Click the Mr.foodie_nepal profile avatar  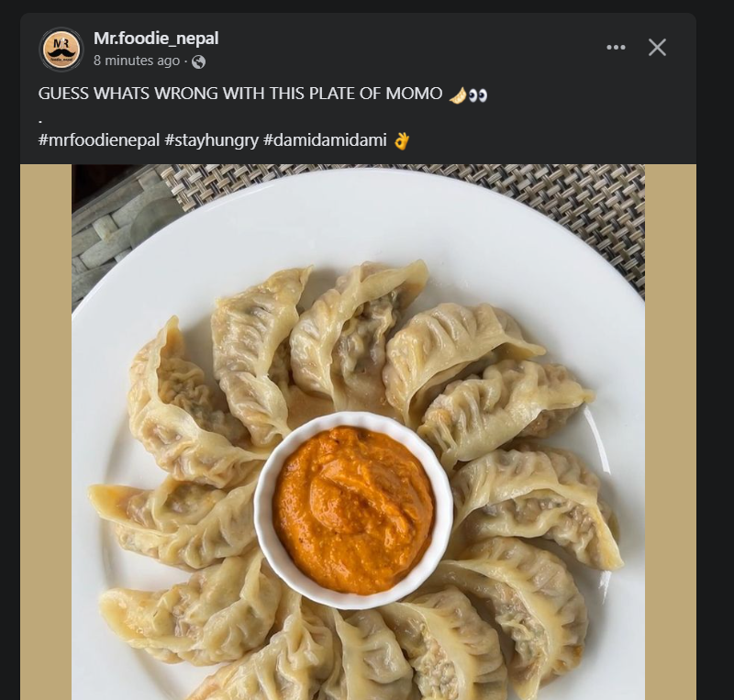(x=61, y=49)
